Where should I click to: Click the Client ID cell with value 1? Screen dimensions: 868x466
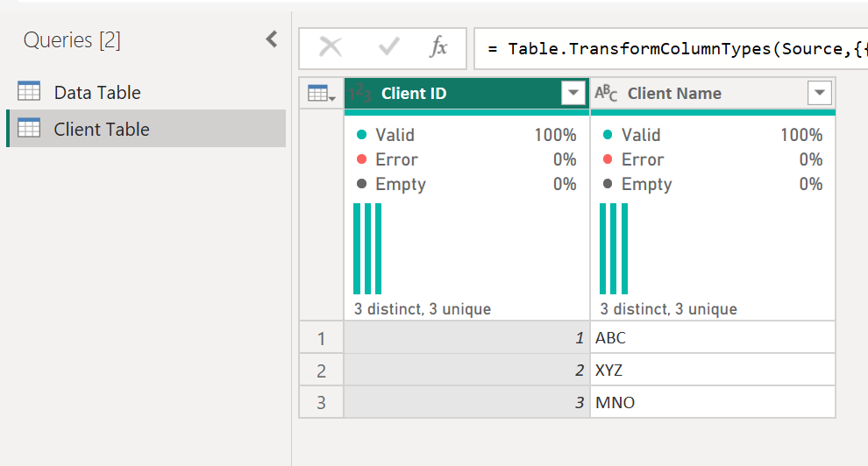(x=466, y=338)
